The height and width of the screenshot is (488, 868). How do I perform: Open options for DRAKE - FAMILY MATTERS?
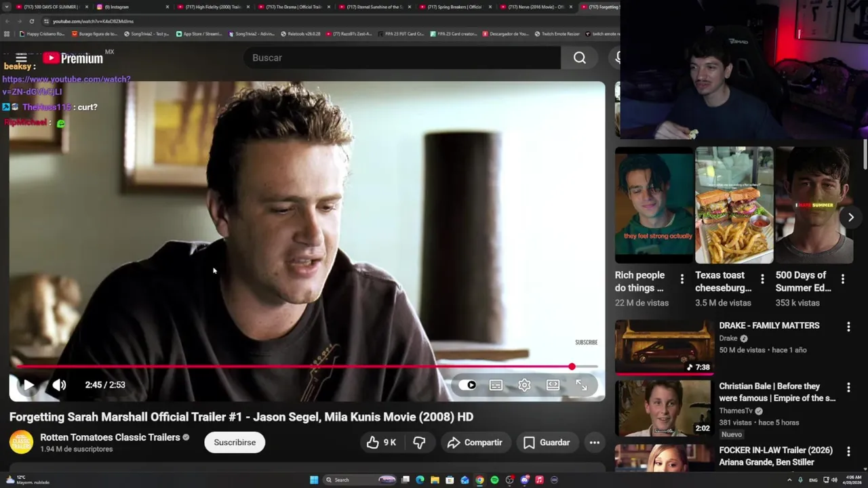[848, 327]
